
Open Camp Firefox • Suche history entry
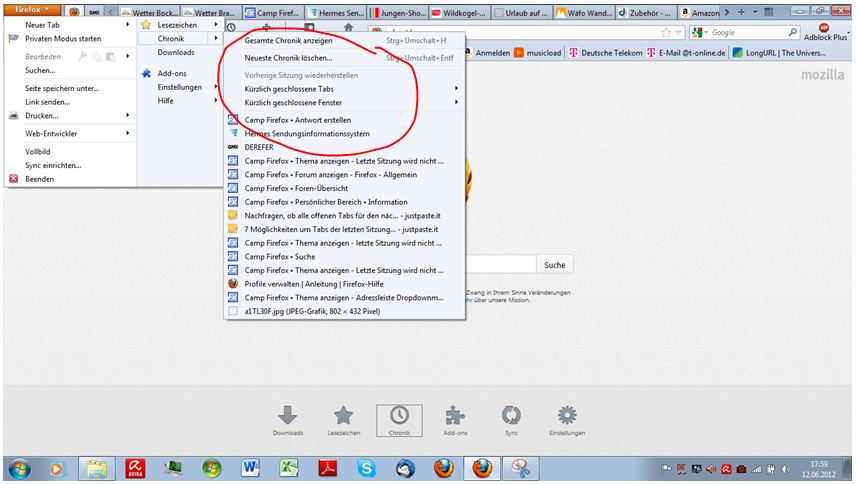[344, 257]
